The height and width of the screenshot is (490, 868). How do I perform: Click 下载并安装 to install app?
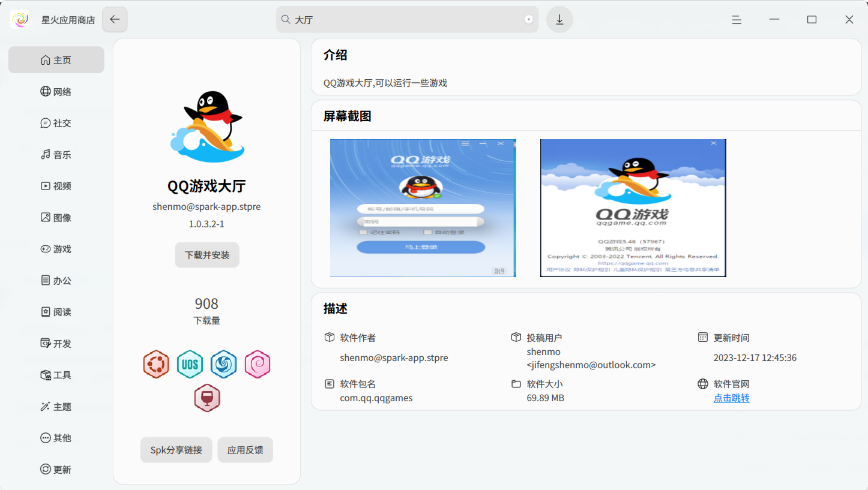[x=207, y=255]
